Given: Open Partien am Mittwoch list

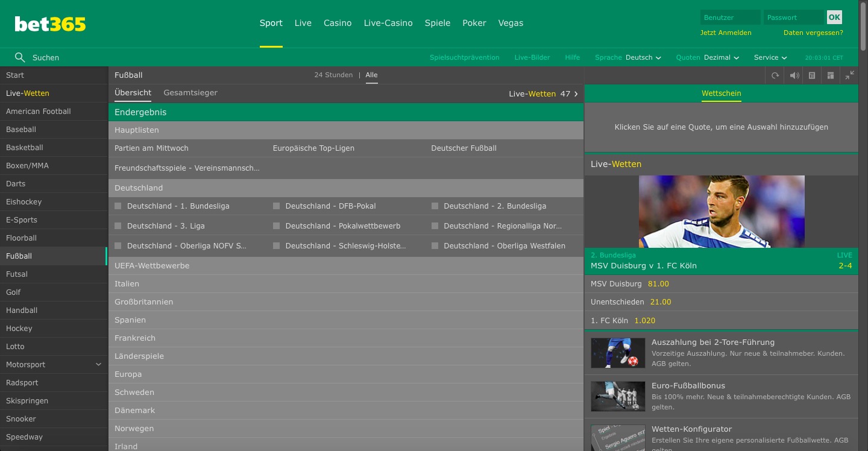Looking at the screenshot, I should tap(151, 148).
